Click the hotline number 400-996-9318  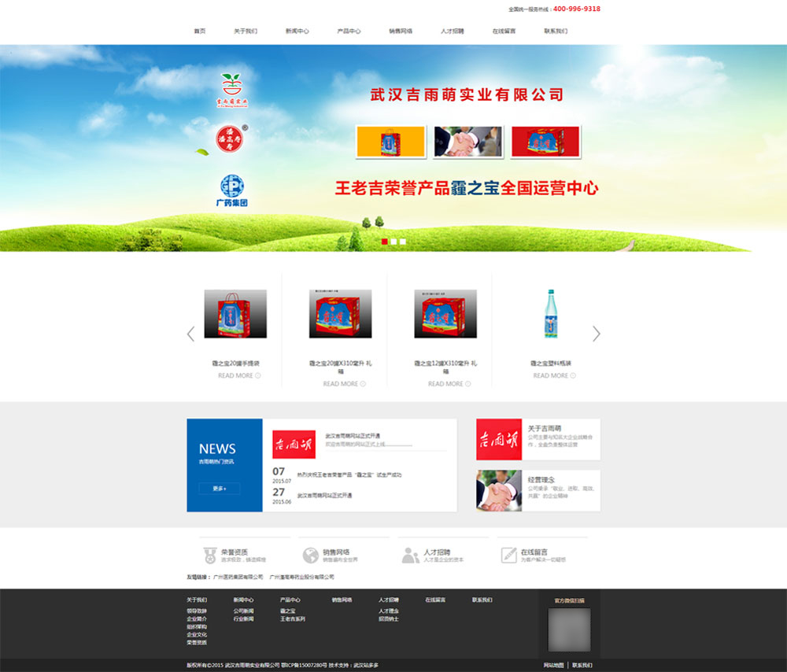coord(577,9)
